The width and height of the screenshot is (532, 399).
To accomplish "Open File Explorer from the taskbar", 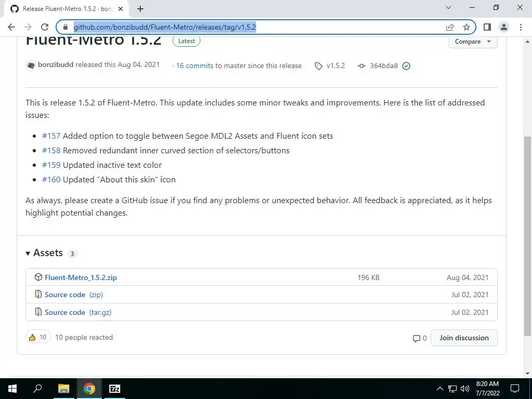I will pos(63,389).
